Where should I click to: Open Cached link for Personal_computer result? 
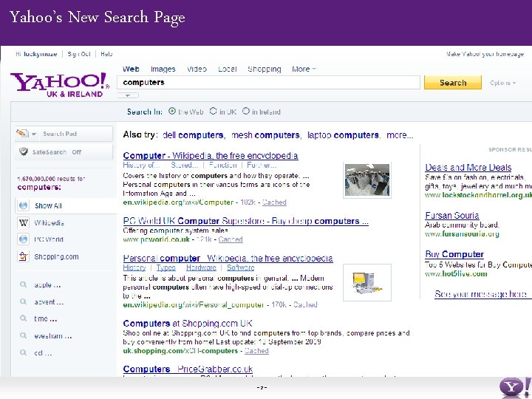click(x=305, y=304)
